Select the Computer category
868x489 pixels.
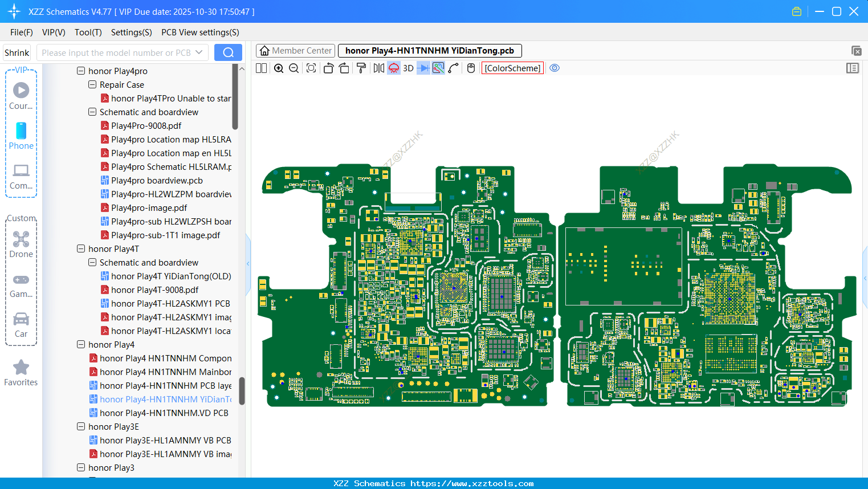(x=21, y=176)
